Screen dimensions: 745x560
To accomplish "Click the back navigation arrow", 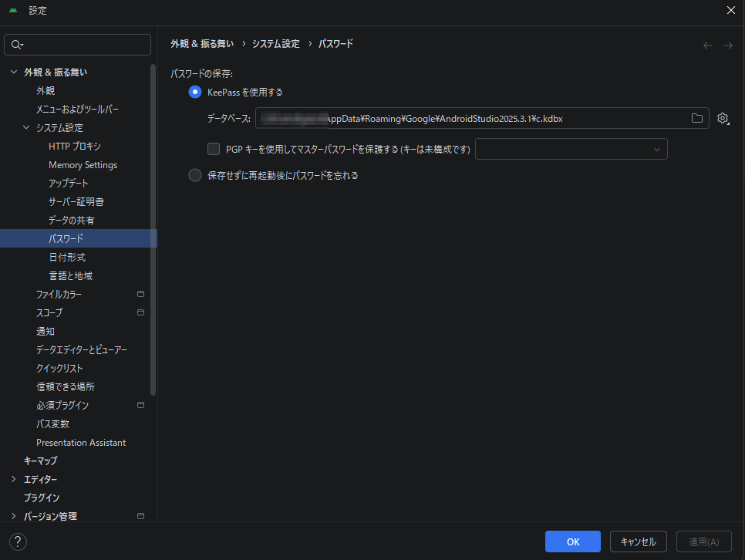I will (x=708, y=46).
